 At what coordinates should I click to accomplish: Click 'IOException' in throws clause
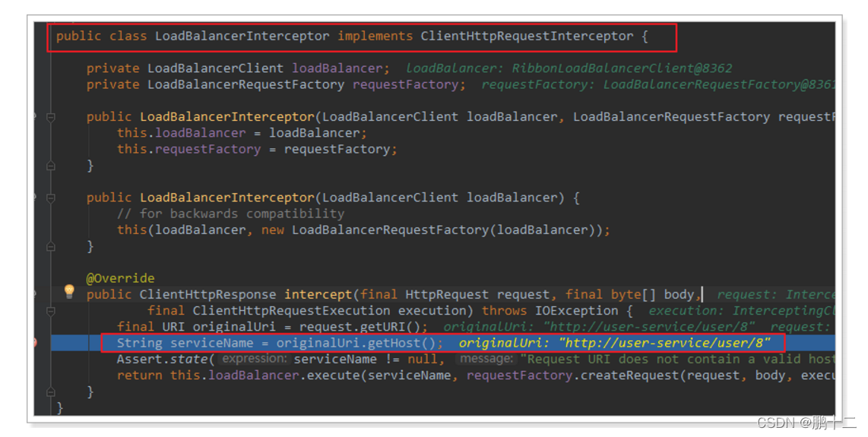pos(576,311)
